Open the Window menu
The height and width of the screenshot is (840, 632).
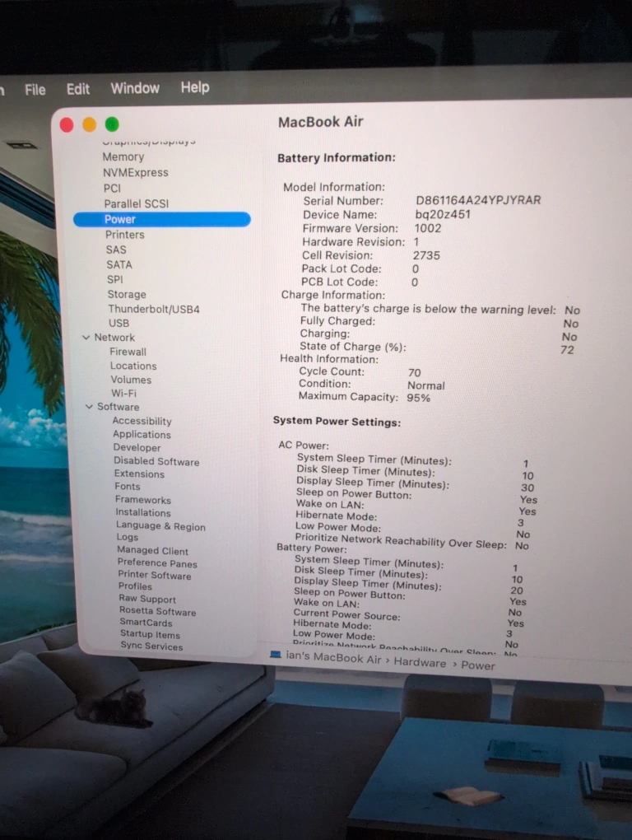(x=135, y=88)
